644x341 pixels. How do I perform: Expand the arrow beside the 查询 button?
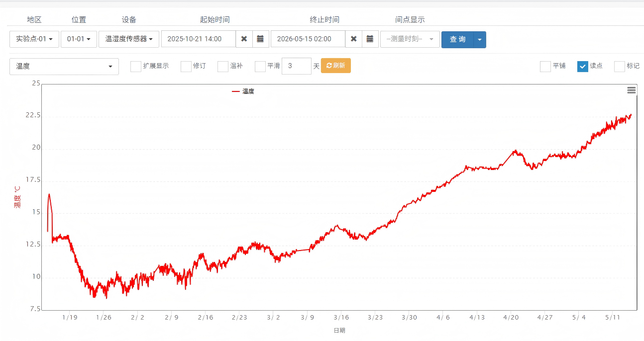pos(480,39)
